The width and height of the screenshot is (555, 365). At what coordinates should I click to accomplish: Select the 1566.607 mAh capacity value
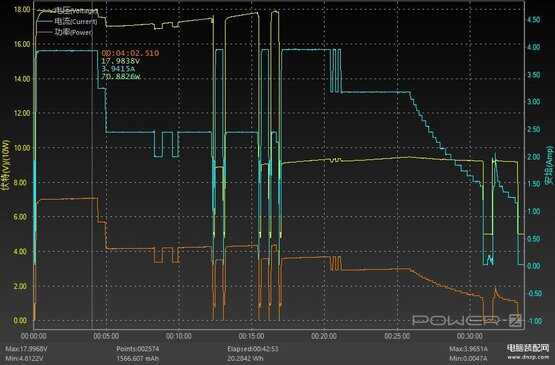[x=138, y=358]
